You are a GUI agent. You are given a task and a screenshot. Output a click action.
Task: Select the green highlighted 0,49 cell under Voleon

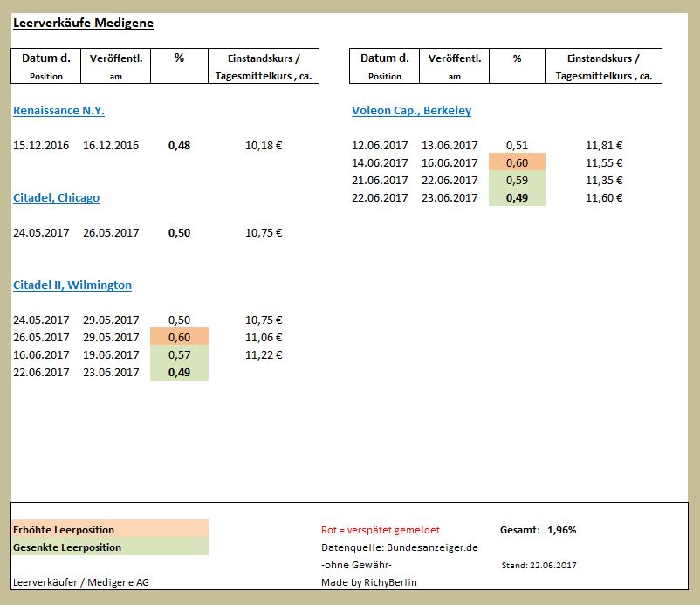click(x=516, y=198)
